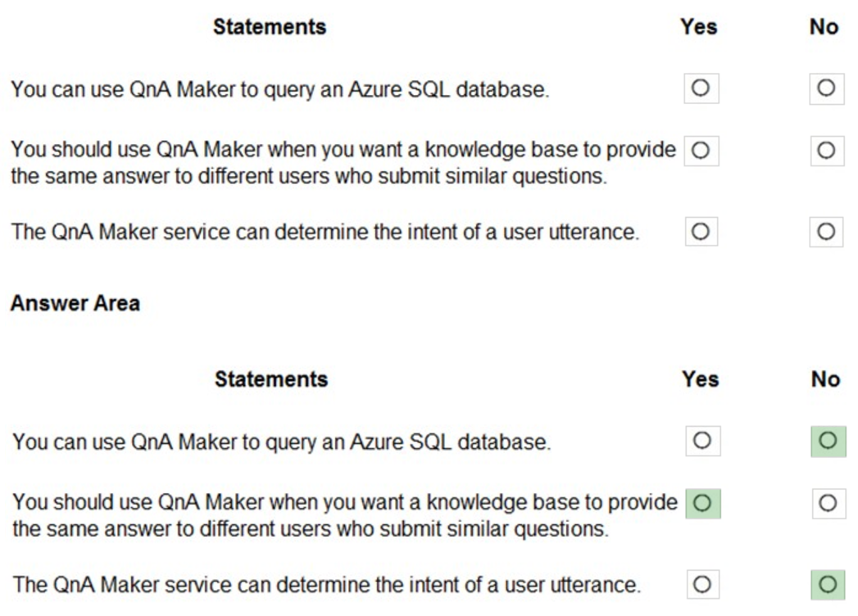This screenshot has width=858, height=616.
Task: Click green-highlighted No for user utterance in Answer Area
Action: click(x=828, y=585)
